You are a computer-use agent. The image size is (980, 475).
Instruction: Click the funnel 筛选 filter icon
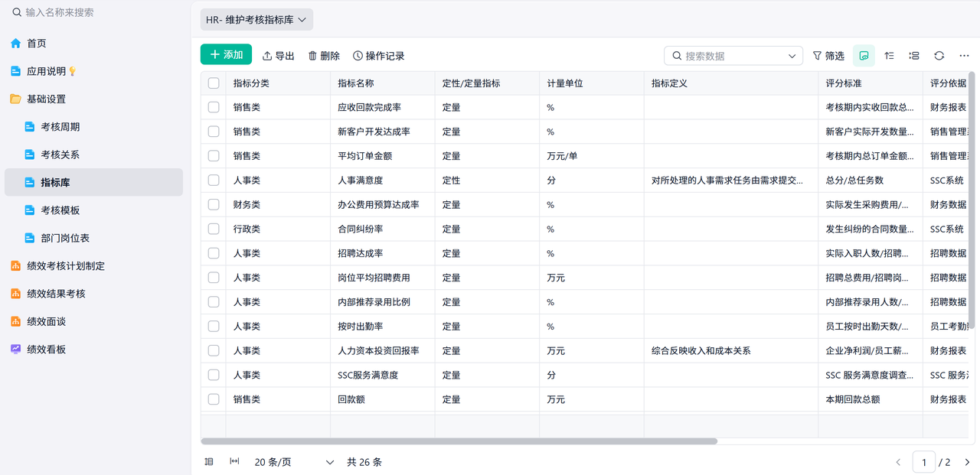click(817, 56)
